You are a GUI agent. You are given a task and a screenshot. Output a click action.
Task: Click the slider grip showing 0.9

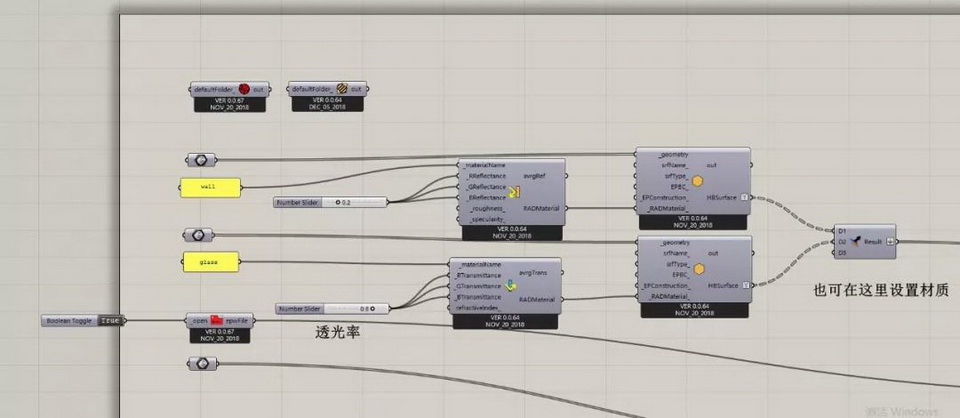(x=372, y=309)
